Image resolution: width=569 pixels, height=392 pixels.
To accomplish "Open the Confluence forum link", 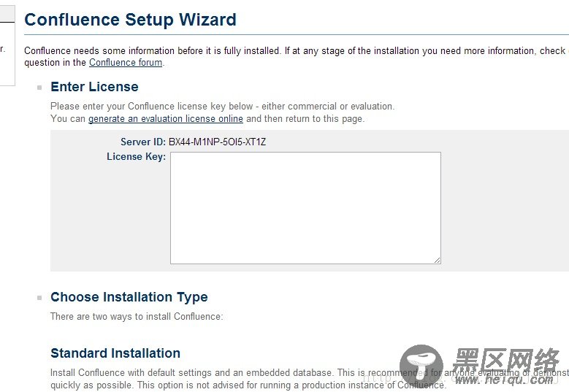I will pos(126,62).
